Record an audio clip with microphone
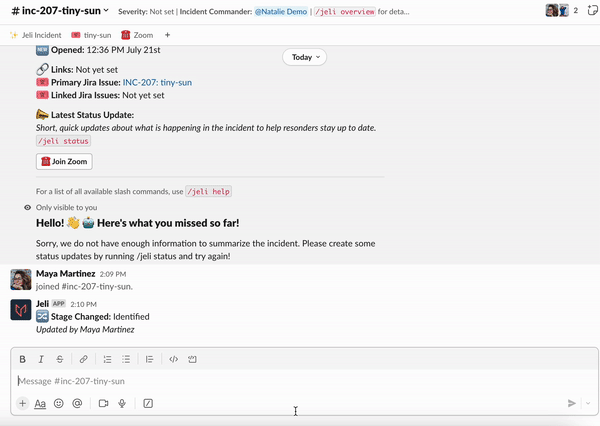 (x=122, y=403)
